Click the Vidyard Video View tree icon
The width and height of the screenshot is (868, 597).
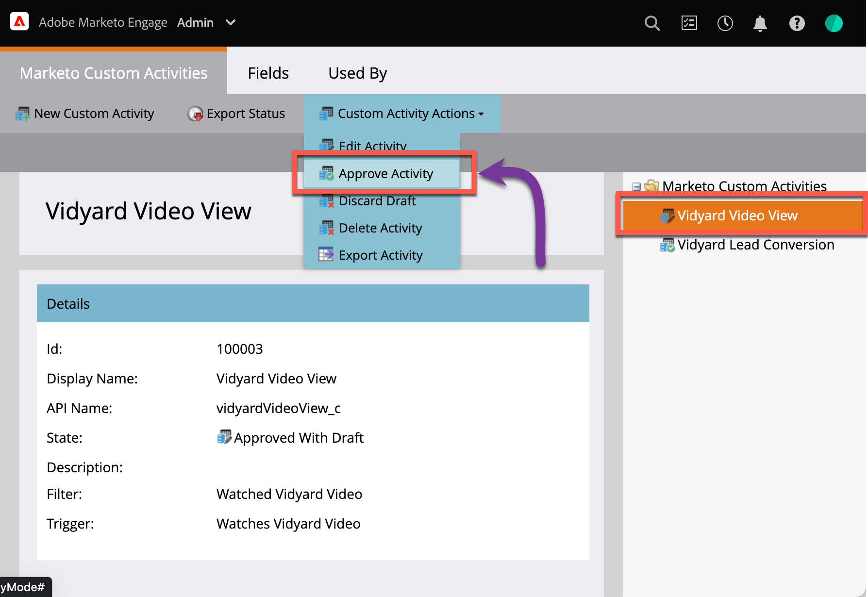tap(667, 216)
